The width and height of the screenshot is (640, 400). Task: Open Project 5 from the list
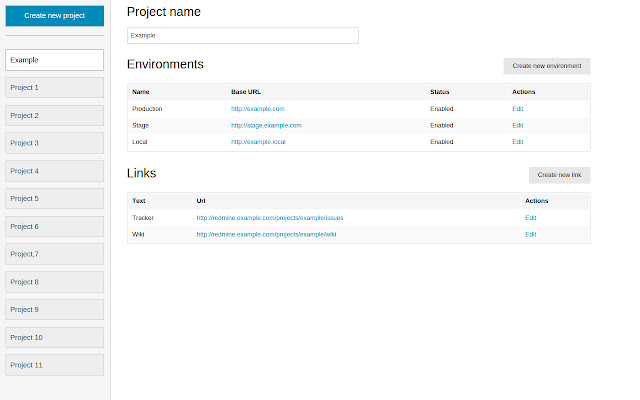55,199
